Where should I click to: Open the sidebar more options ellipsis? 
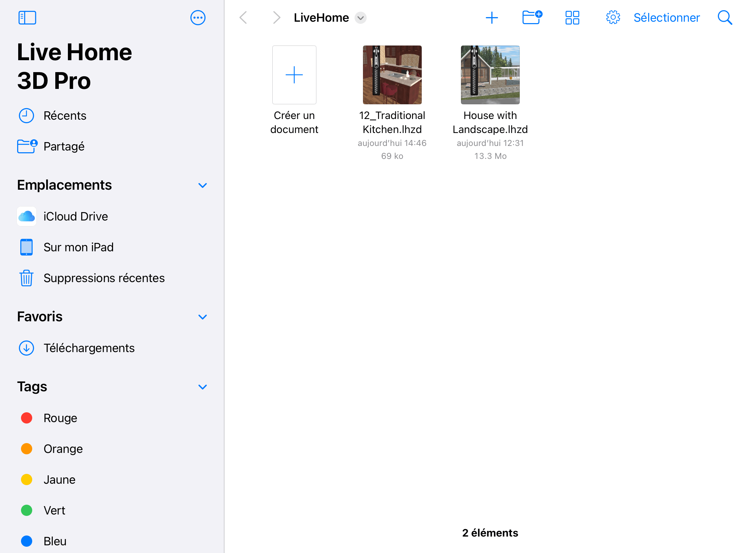[x=198, y=17]
